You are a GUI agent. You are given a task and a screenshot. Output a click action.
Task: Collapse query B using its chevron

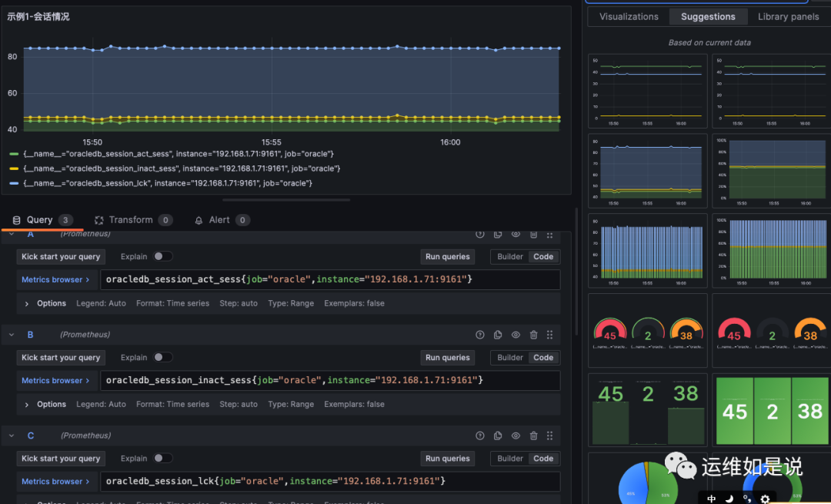tap(12, 335)
